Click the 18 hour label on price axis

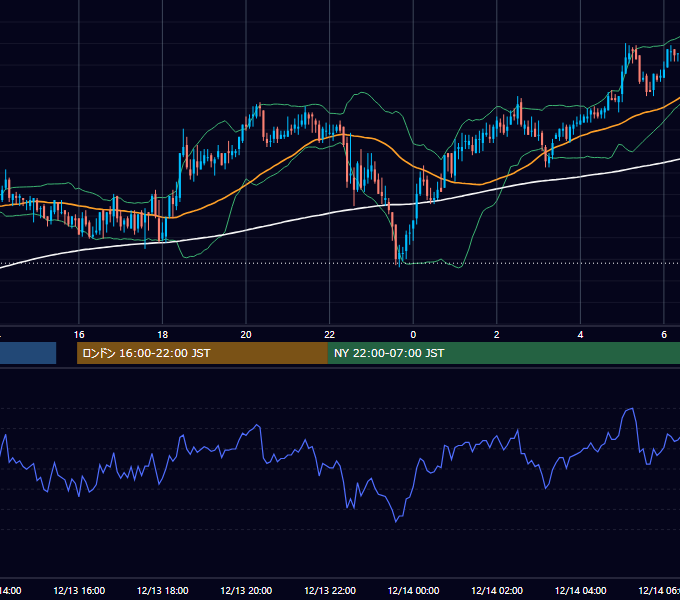tap(162, 335)
